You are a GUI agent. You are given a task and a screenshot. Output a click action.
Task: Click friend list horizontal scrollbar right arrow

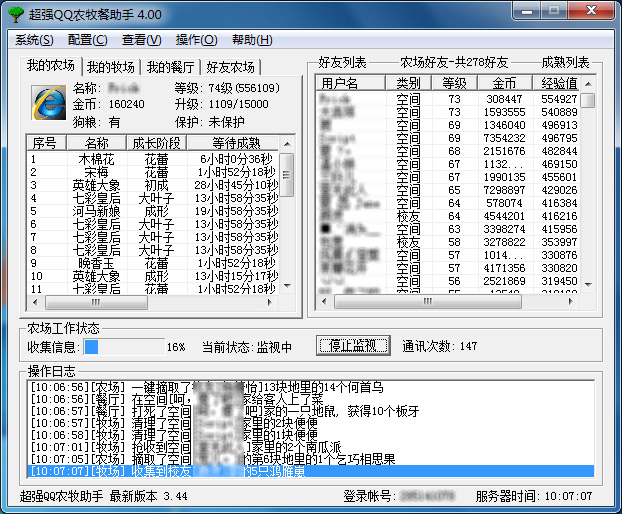pos(570,301)
